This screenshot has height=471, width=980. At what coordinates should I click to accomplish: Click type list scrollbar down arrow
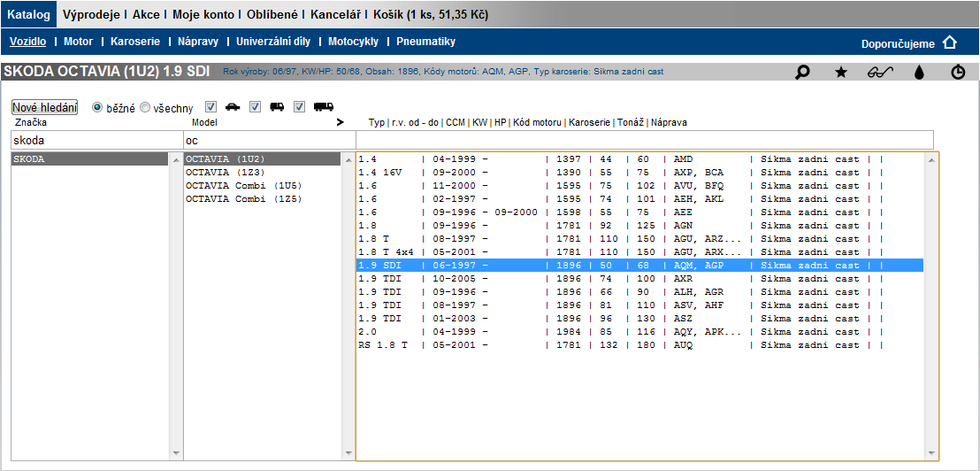931,453
